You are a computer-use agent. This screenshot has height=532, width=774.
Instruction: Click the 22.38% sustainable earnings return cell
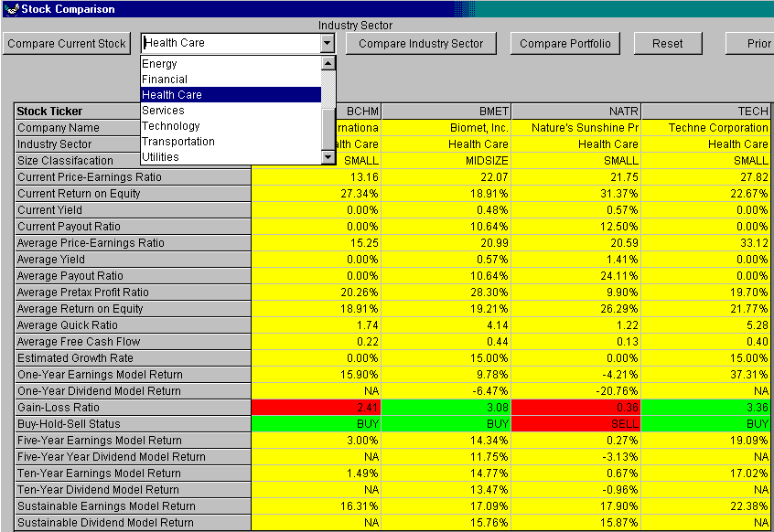(706, 505)
